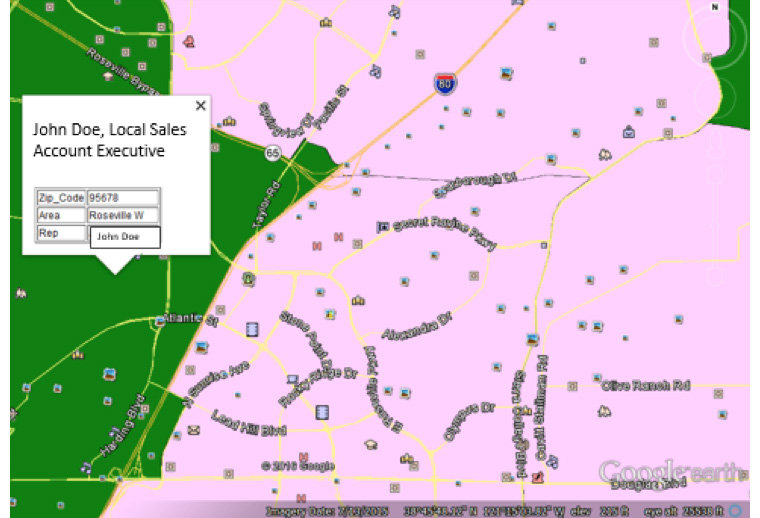Click the Olive Ranch Rd label
The width and height of the screenshot is (760, 518).
click(x=646, y=386)
